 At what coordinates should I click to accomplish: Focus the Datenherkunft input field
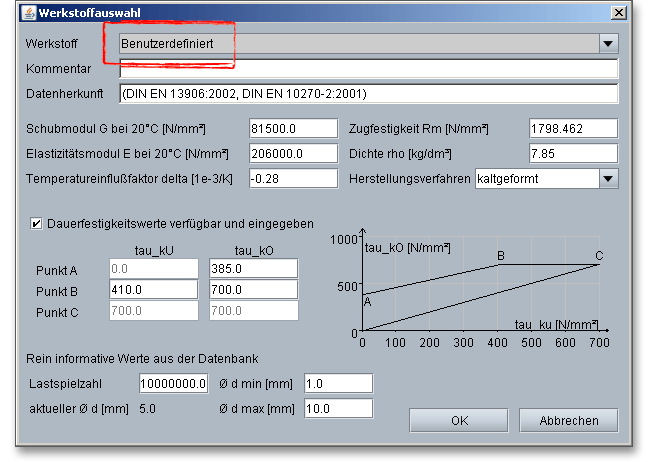(368, 94)
